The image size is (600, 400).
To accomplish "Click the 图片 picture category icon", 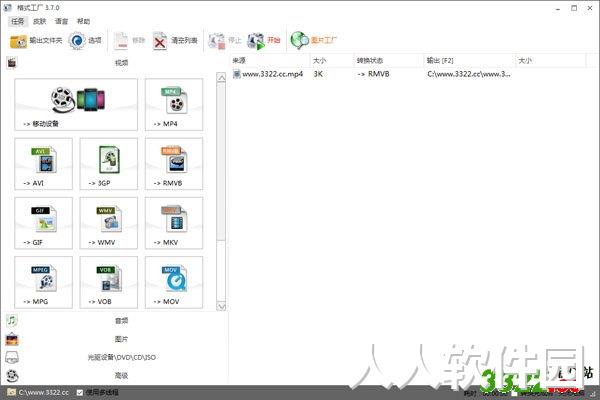I will coord(12,339).
